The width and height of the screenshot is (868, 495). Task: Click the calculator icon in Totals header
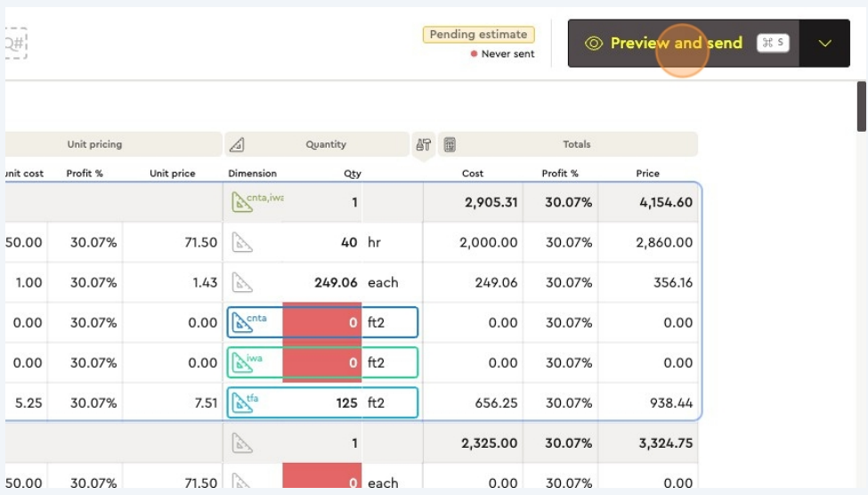pyautogui.click(x=450, y=144)
